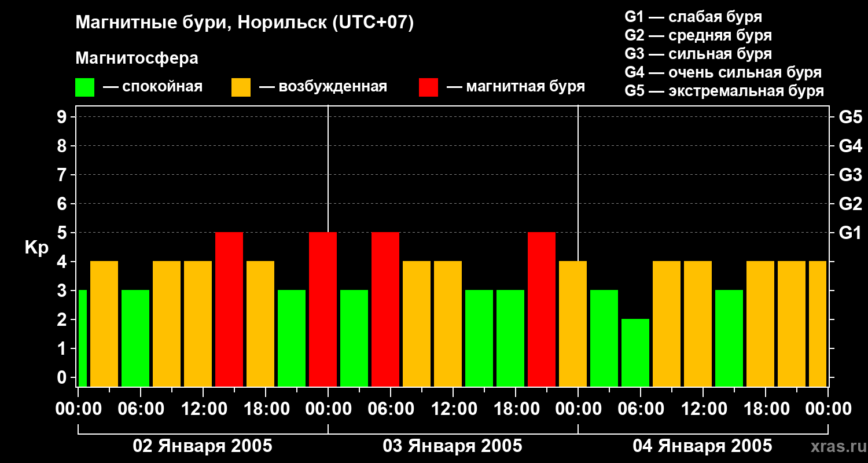Click the G4 label on the right axis
Viewport: 868px width, 463px height.
[850, 146]
